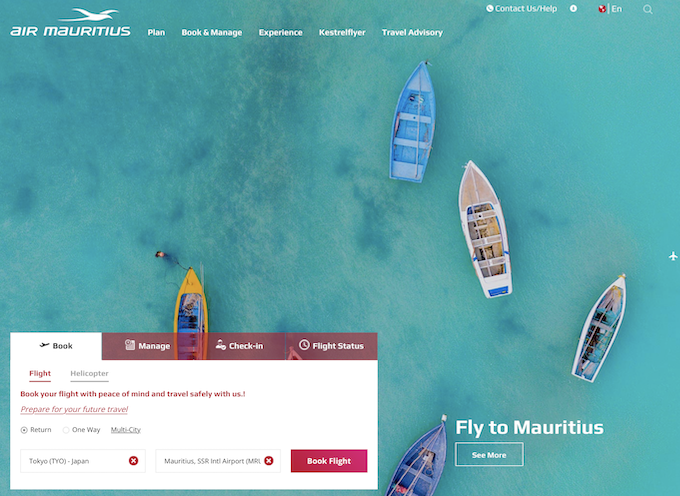Clear the Tokyo (TYO) origin field
The height and width of the screenshot is (496, 680).
pyautogui.click(x=134, y=460)
